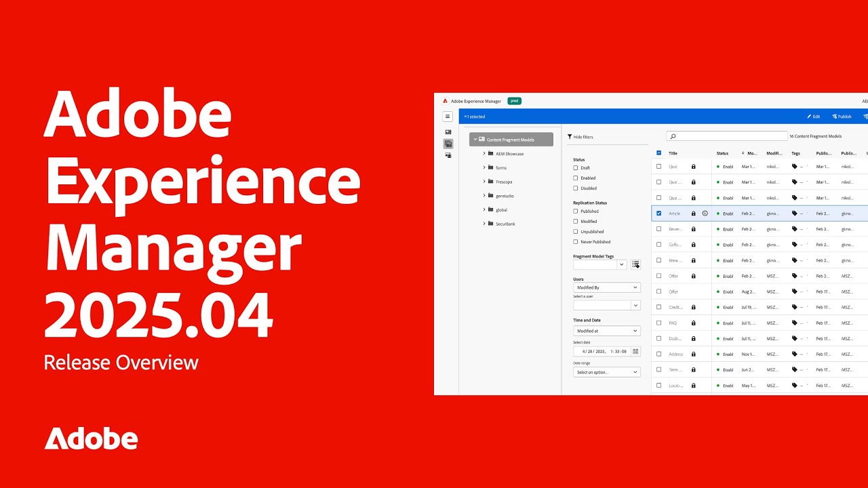Viewport: 868px width, 488px height.
Task: Click the green prod environment badge
Action: pyautogui.click(x=514, y=101)
